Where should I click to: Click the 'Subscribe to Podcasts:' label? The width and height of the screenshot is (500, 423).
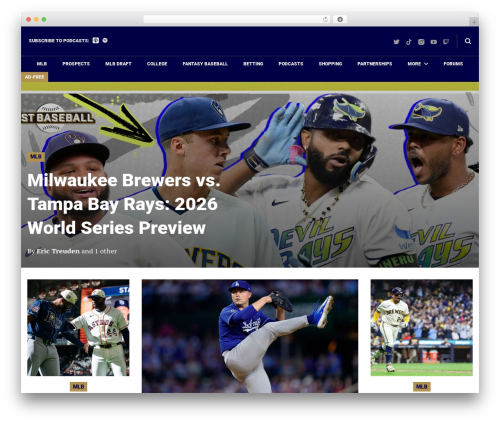pos(59,41)
